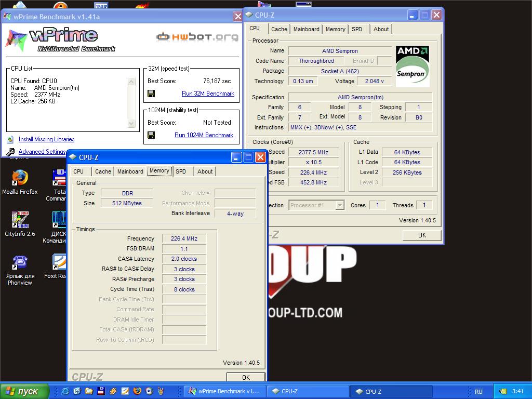The width and height of the screenshot is (532, 399).
Task: Click the Core Speed value 2377.5 MHz
Action: point(313,152)
